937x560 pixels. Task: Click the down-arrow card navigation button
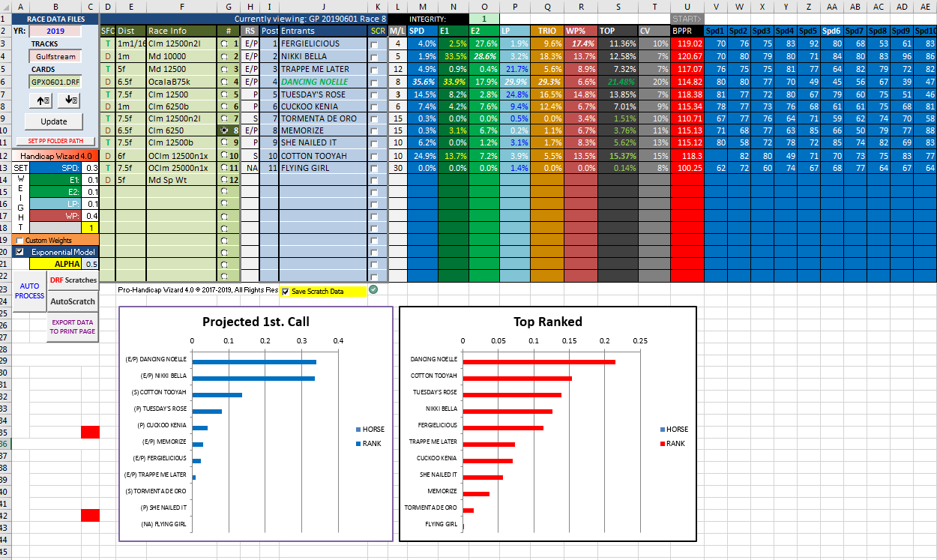67,100
